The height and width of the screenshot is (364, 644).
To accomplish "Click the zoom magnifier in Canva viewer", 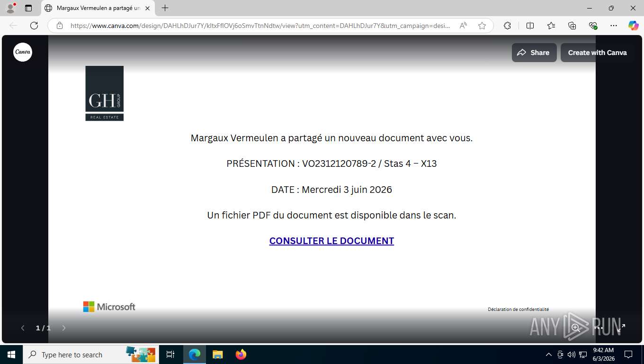I will tap(575, 328).
